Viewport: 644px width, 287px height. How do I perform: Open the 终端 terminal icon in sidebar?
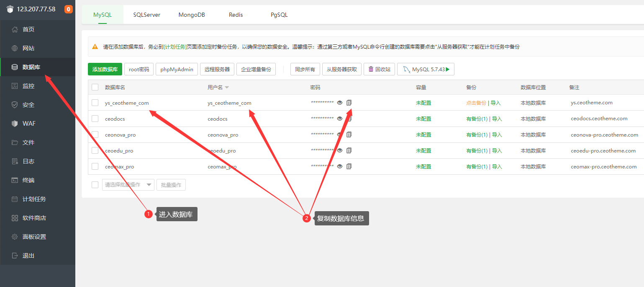[15, 180]
